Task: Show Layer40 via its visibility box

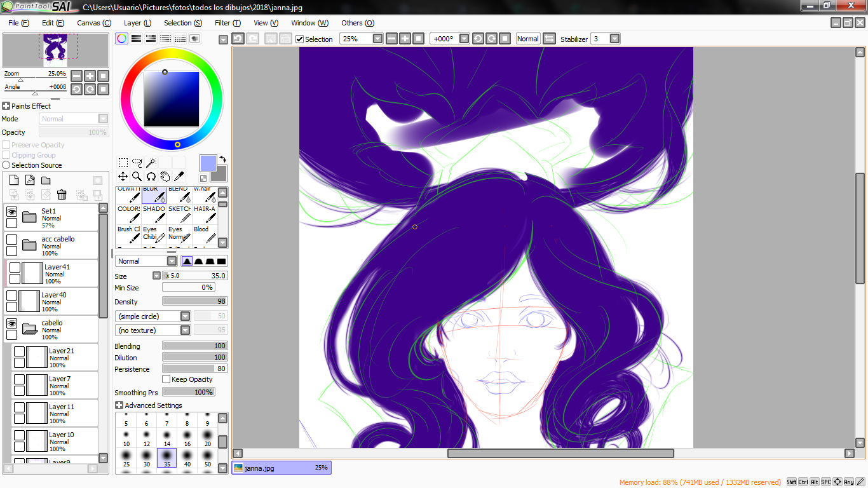Action: pos(11,295)
